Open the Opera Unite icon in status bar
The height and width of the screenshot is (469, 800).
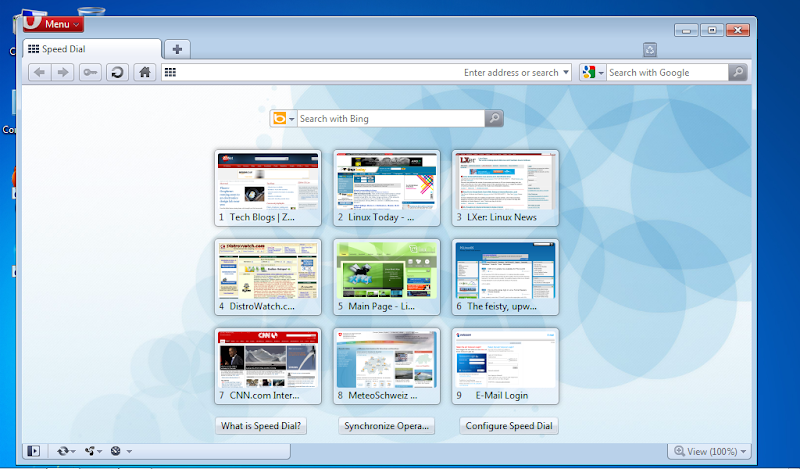pyautogui.click(x=90, y=451)
